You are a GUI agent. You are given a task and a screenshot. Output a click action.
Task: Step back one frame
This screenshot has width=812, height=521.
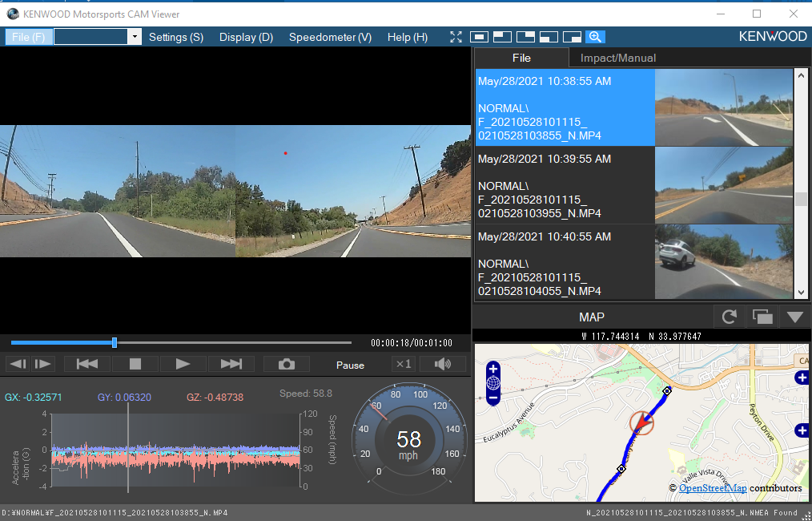(18, 364)
